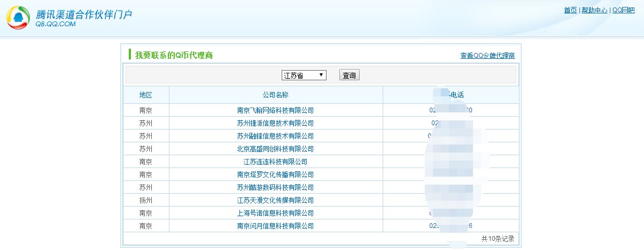Select 苏州捷派信息技术有限公司 company name
Viewport: 644px width, 251px height.
click(x=275, y=123)
